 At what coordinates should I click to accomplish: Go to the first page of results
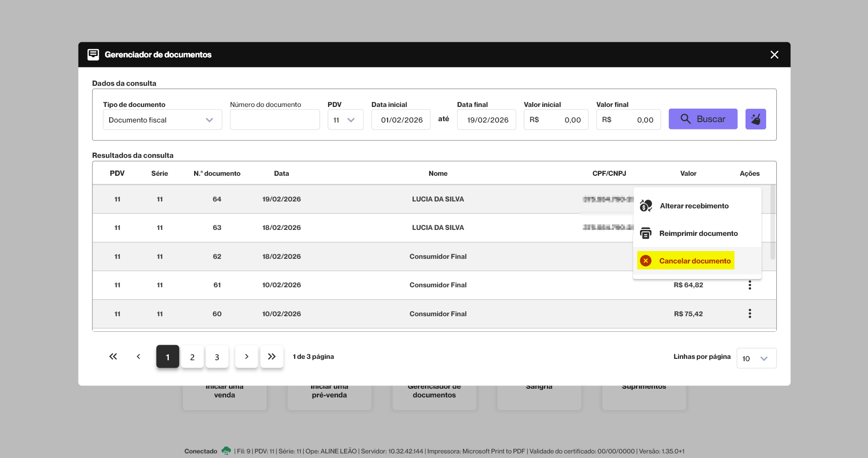click(x=113, y=357)
